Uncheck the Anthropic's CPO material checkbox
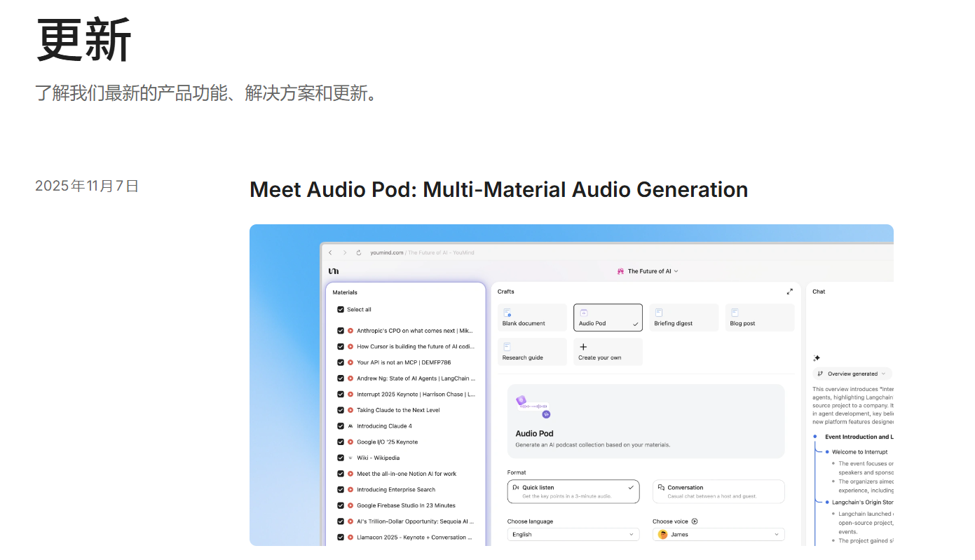Viewport: 975px width, 560px height. coord(341,331)
